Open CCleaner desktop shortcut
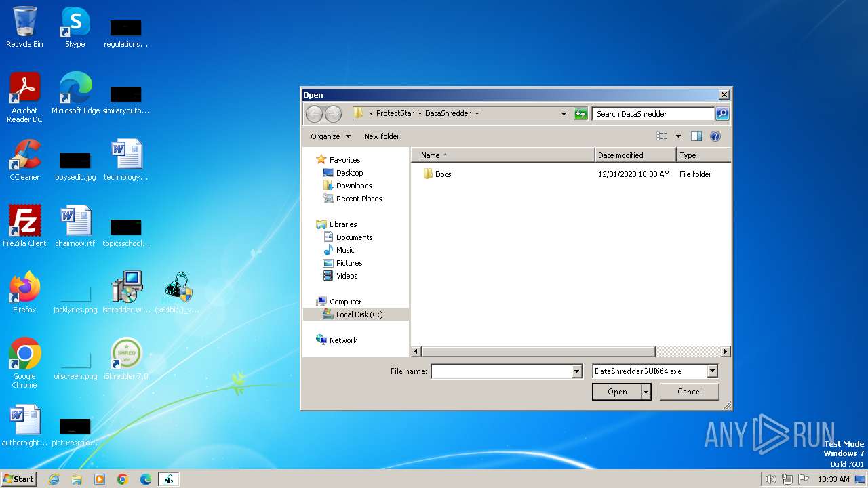 (24, 160)
